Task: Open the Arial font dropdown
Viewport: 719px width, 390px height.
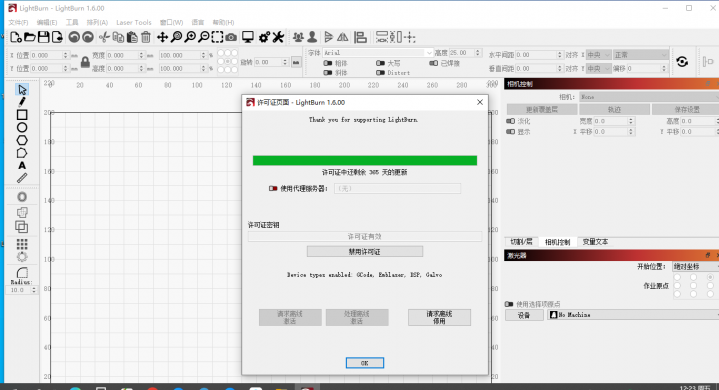Action: (x=378, y=53)
